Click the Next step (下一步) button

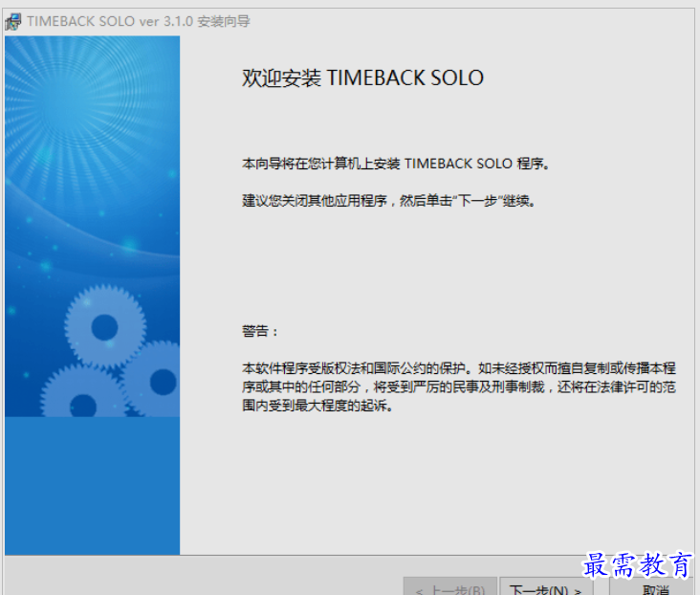point(546,586)
